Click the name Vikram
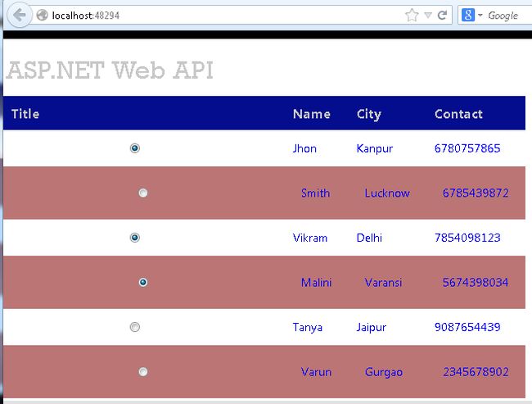 point(309,238)
